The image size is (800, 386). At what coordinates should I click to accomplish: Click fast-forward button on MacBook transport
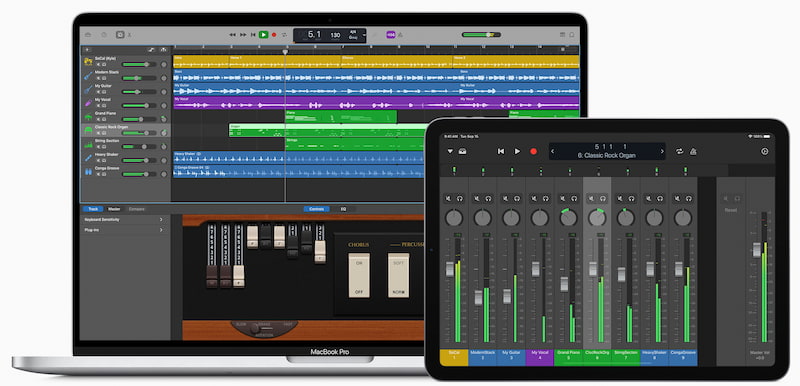[x=243, y=35]
